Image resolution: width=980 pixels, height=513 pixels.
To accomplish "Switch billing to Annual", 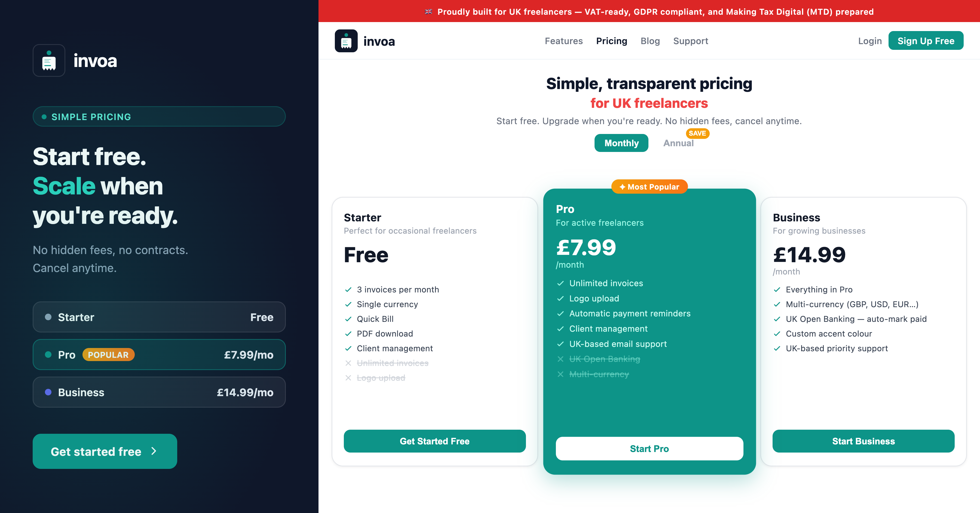I will [x=678, y=143].
